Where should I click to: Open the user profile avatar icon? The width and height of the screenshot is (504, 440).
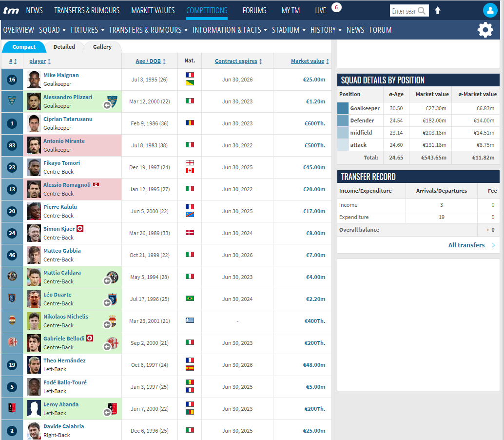490,10
